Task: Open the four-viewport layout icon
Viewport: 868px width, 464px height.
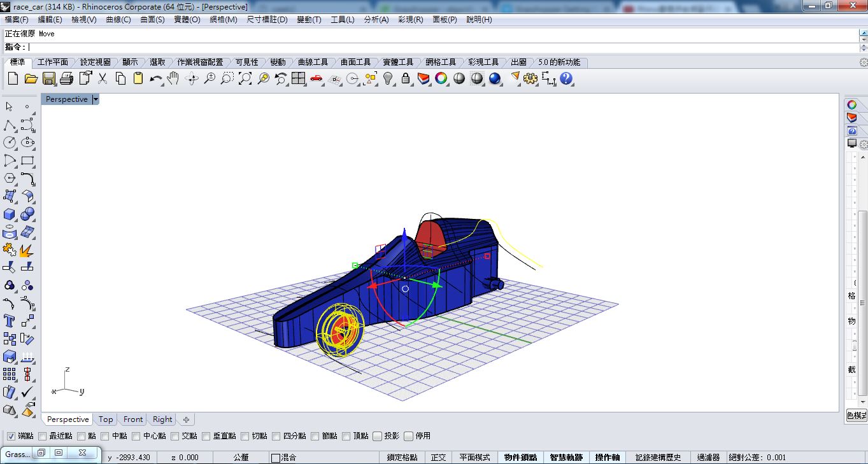Action: coord(299,78)
